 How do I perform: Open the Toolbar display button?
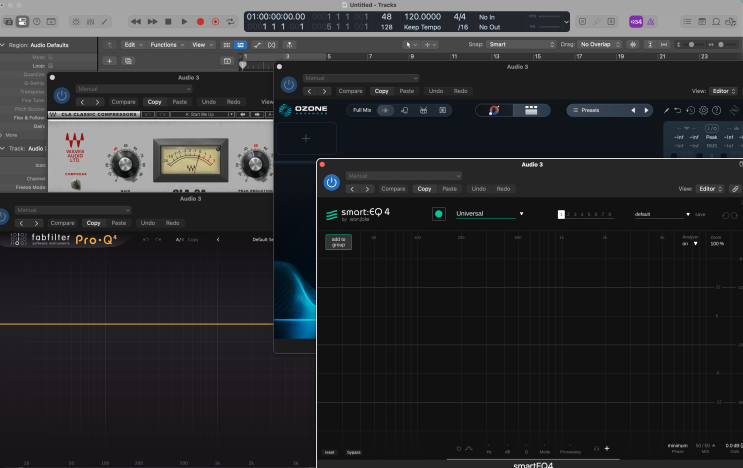pos(51,21)
